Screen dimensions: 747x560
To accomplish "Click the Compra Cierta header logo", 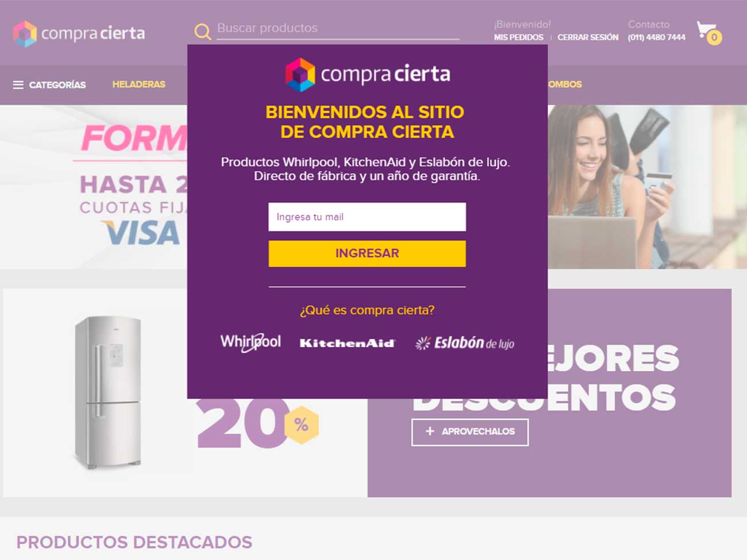I will [x=79, y=33].
